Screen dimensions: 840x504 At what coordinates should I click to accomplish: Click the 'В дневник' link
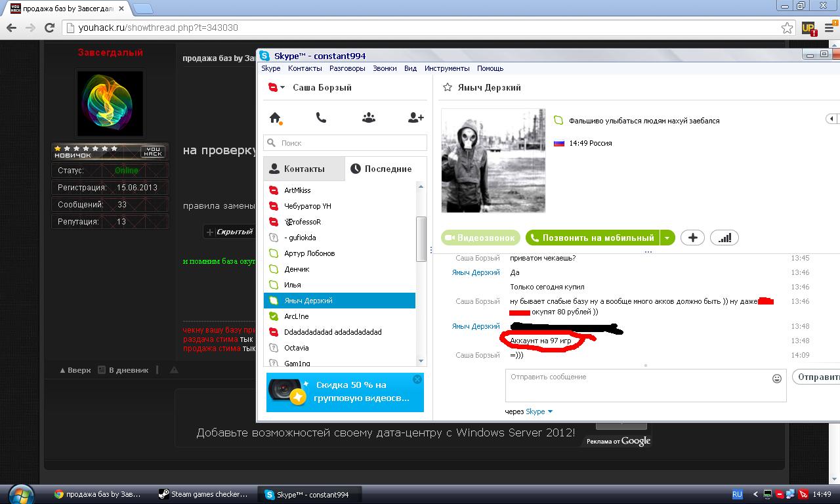[x=123, y=370]
